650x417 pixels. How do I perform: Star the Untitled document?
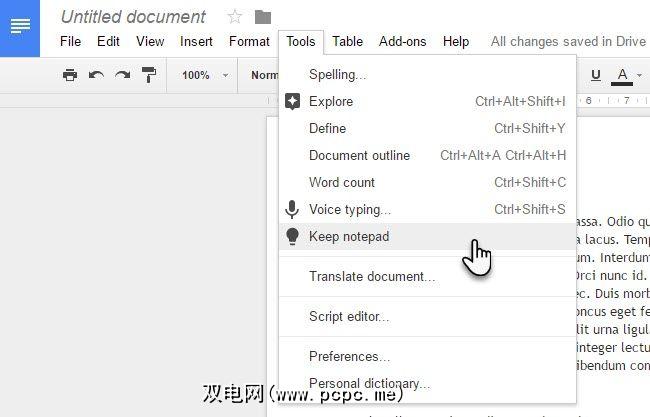pos(235,17)
